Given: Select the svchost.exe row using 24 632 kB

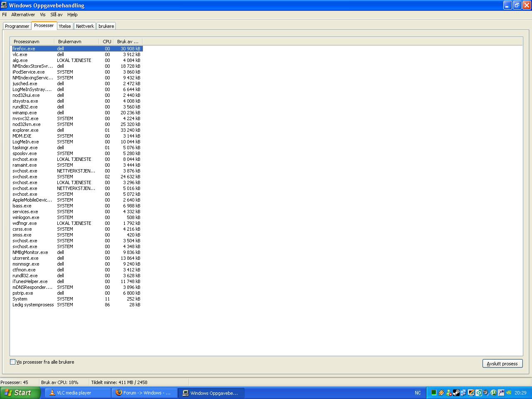Looking at the screenshot, I should tap(77, 177).
